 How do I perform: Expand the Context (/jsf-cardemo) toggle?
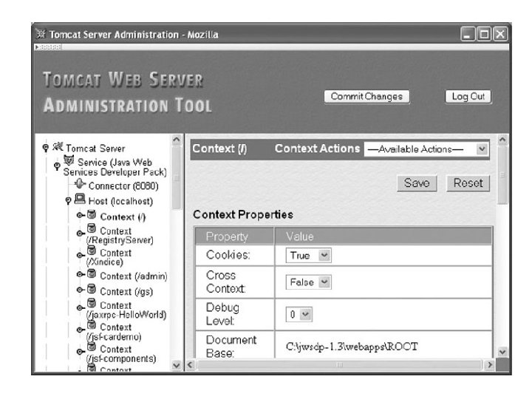(81, 330)
